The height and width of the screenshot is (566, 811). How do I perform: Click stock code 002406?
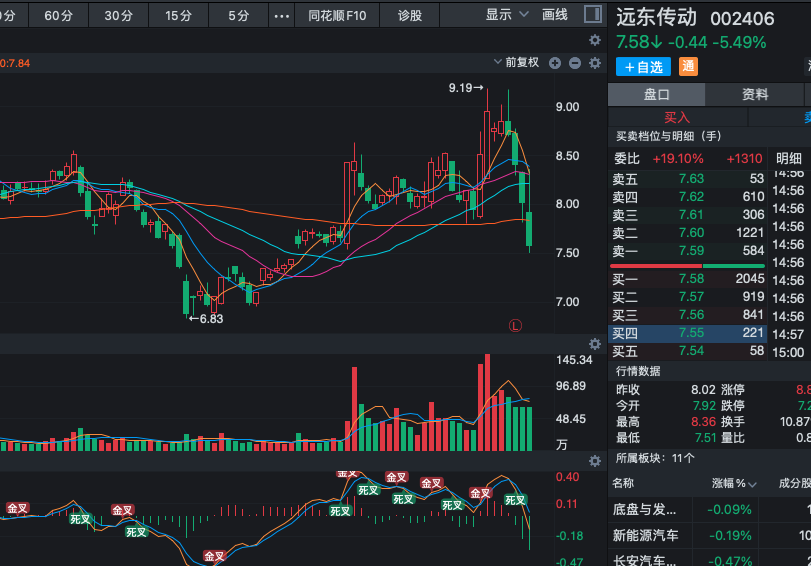[x=742, y=19]
